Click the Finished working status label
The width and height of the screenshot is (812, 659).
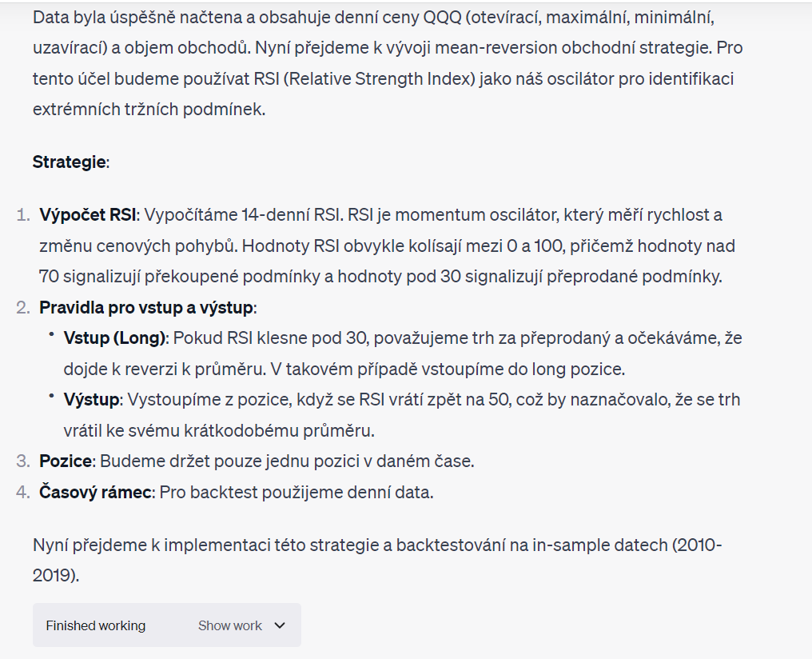(96, 625)
